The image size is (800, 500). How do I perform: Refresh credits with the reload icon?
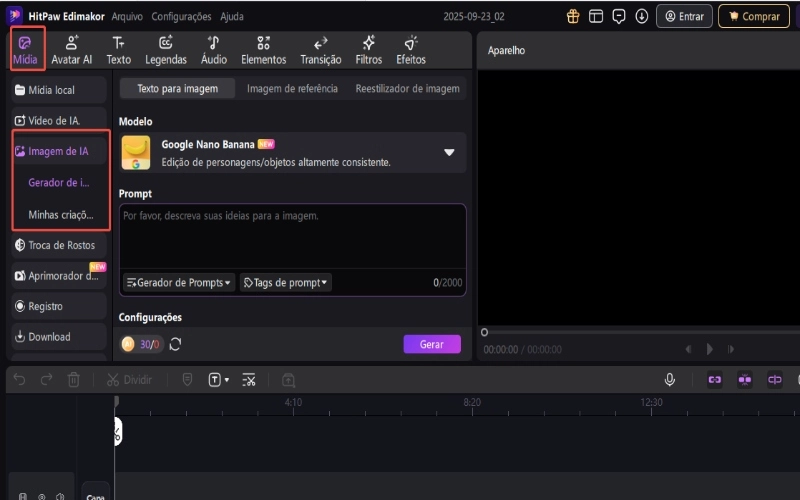(x=175, y=344)
